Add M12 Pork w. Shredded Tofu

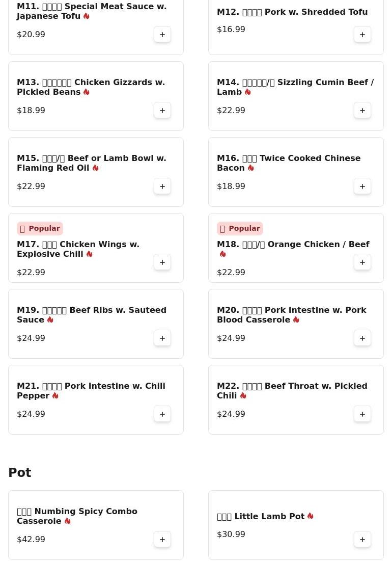point(362,35)
